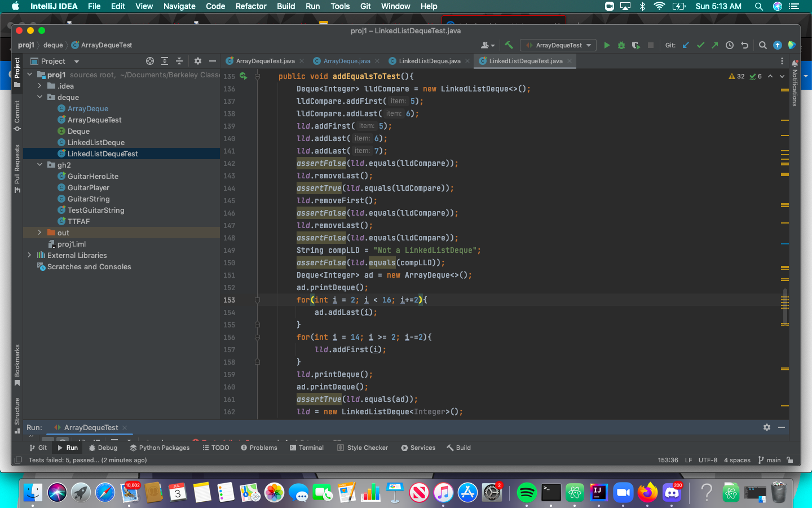812x508 pixels.
Task: Switch to the LinkedListDeque.java tab
Action: pos(429,61)
